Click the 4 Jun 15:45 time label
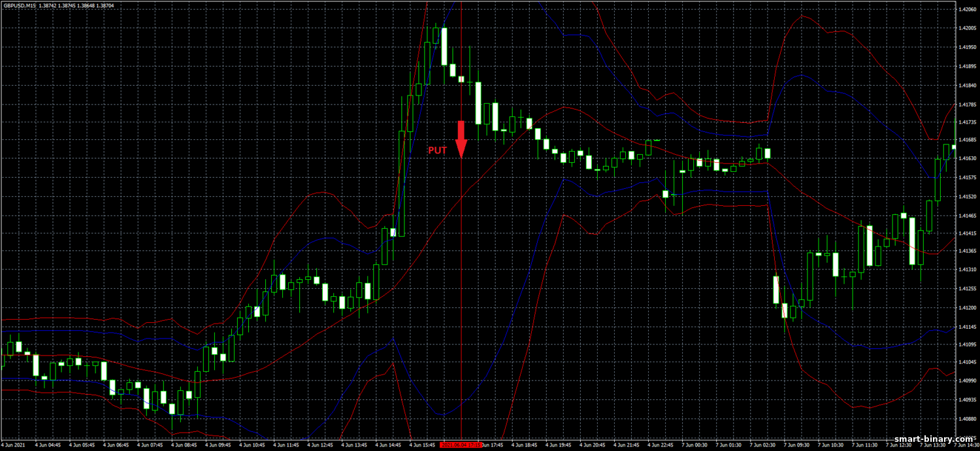 423,444
